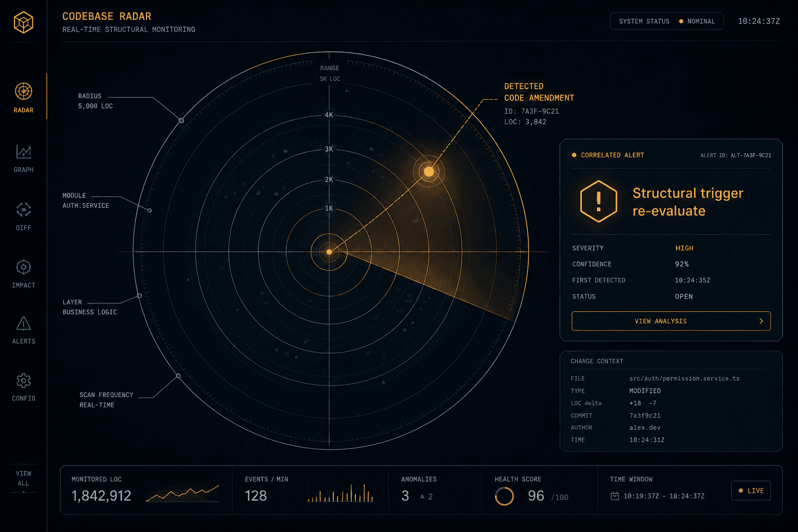The width and height of the screenshot is (798, 532).
Task: Expand the View All sidebar link
Action: click(x=23, y=478)
